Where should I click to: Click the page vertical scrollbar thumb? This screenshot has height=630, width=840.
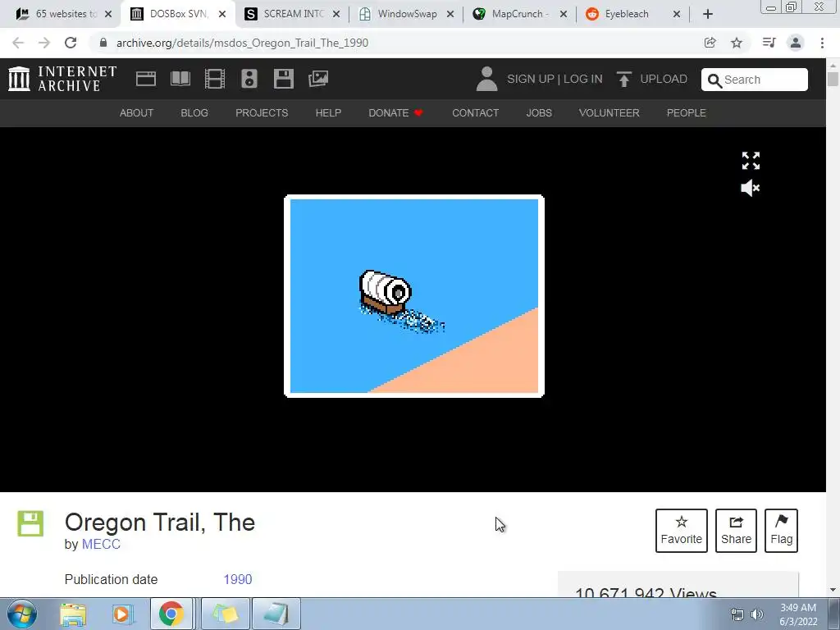tap(833, 78)
